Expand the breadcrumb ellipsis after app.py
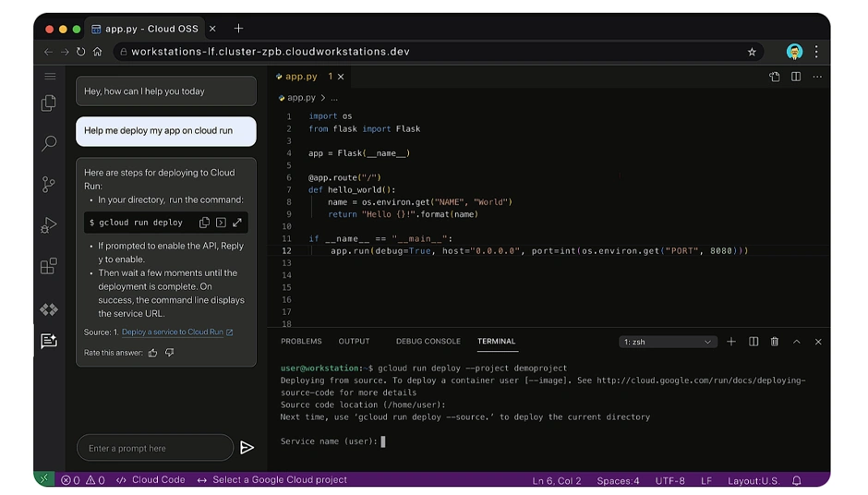Viewport: 868px width, 495px height. (334, 98)
